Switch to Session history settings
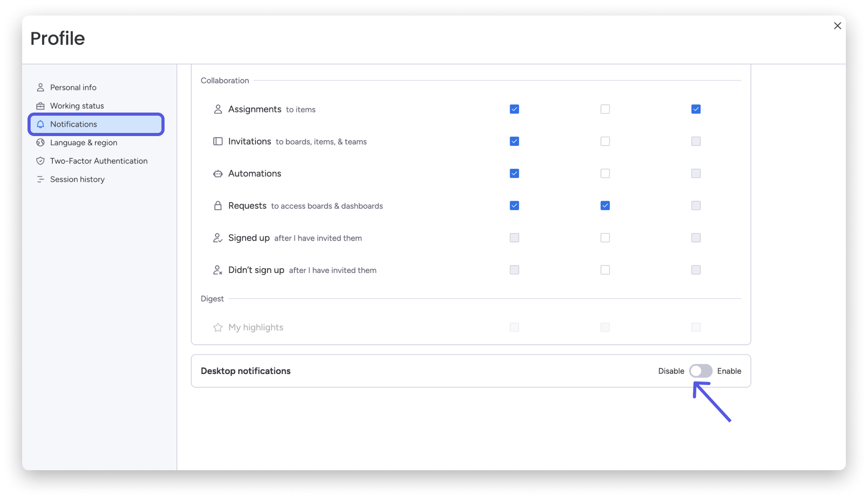The width and height of the screenshot is (868, 499). [x=77, y=179]
